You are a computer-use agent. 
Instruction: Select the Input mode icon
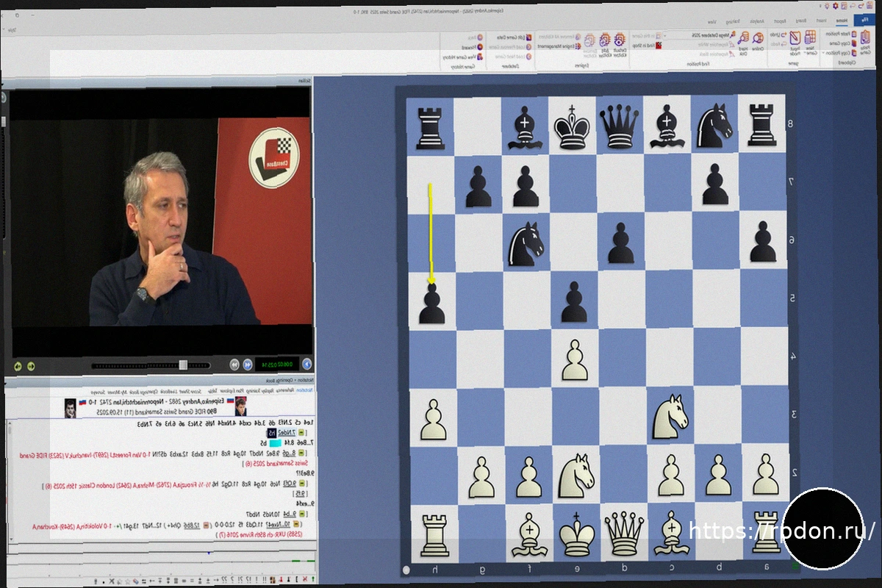[793, 40]
